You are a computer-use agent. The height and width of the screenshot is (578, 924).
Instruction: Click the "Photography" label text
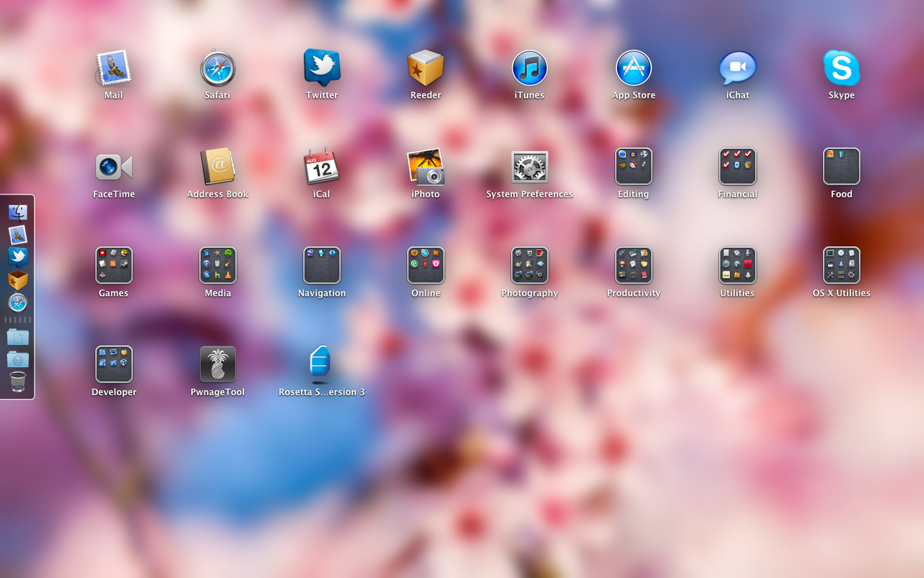pos(530,293)
